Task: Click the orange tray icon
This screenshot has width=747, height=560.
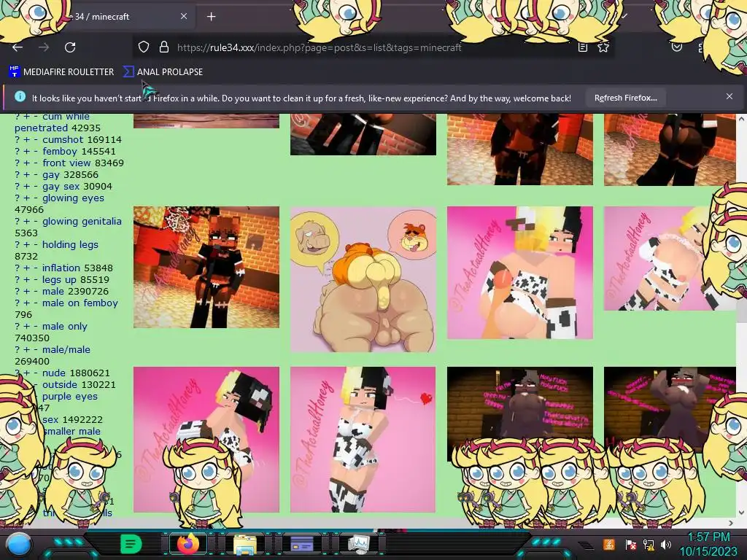Action: click(608, 544)
